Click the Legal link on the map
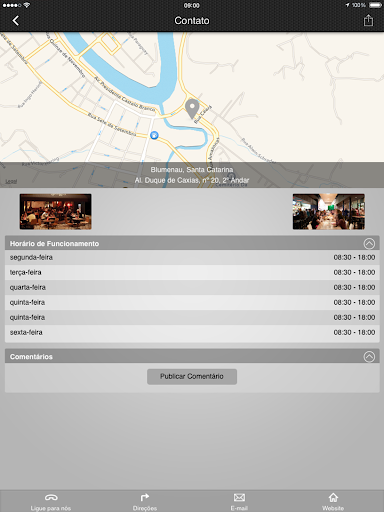Viewport: 384px width, 512px height. point(11,181)
